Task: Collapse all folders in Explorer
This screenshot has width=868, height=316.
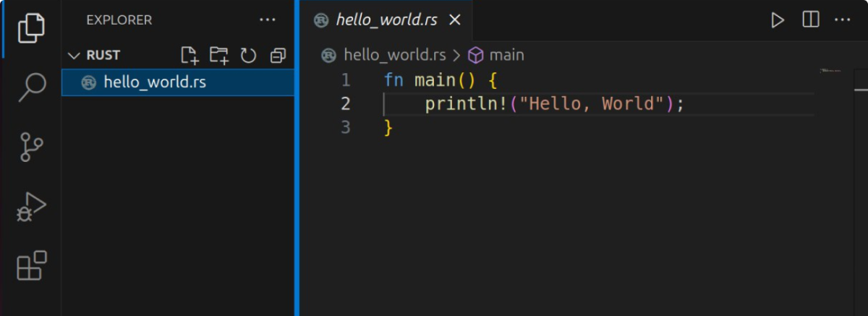Action: (278, 55)
